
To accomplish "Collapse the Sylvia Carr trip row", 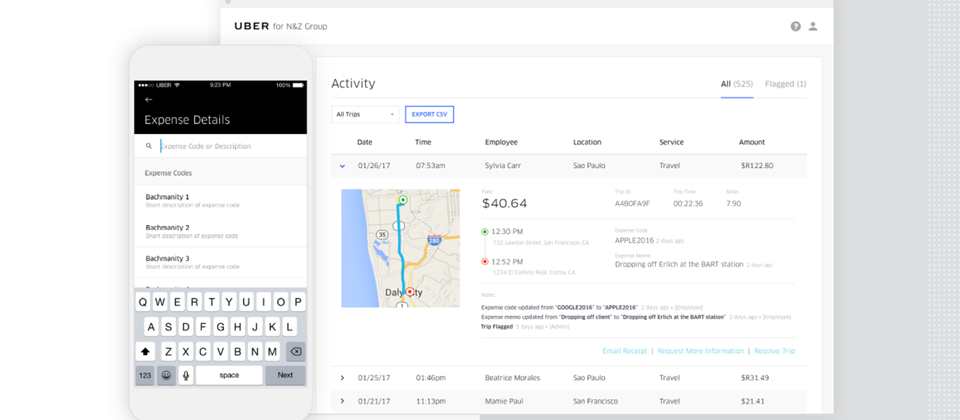I will click(342, 166).
